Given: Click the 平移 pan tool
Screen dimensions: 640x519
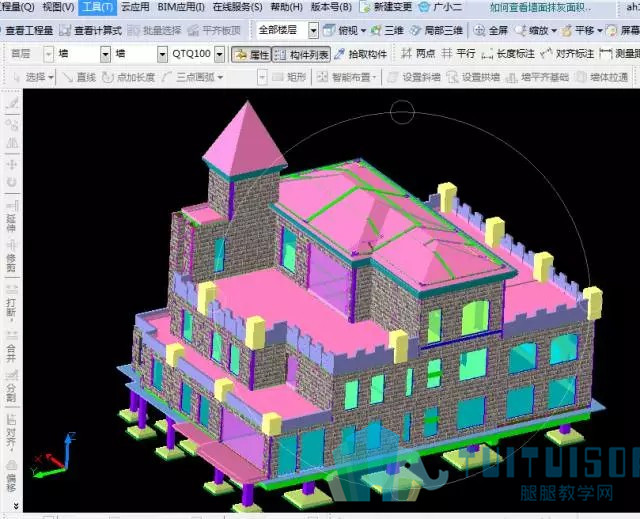Looking at the screenshot, I should [x=578, y=30].
